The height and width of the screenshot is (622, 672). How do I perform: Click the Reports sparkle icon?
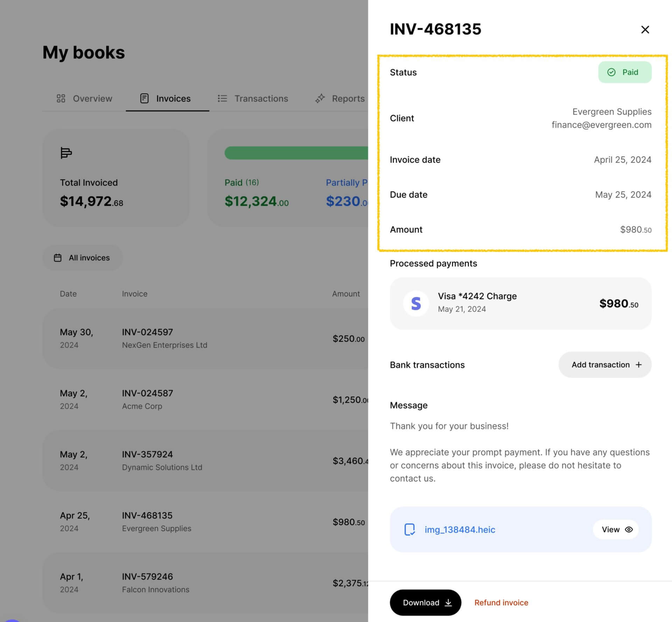[x=320, y=98]
